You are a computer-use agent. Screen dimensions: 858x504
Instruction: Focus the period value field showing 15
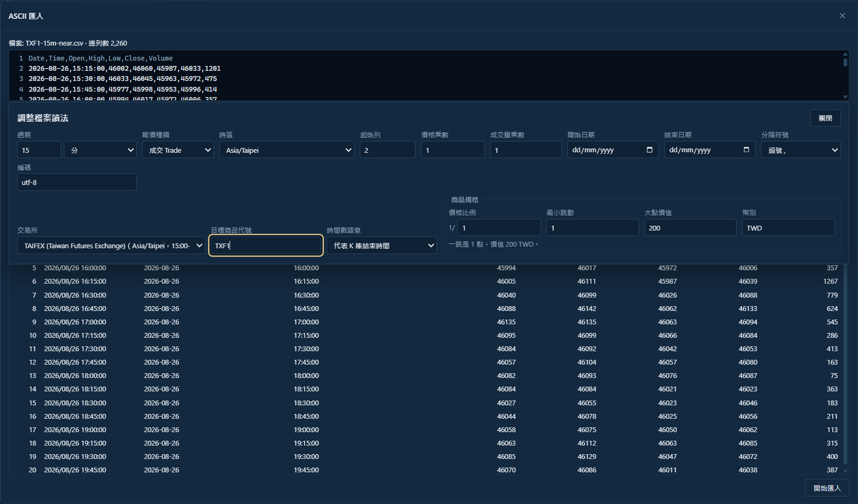(x=39, y=150)
